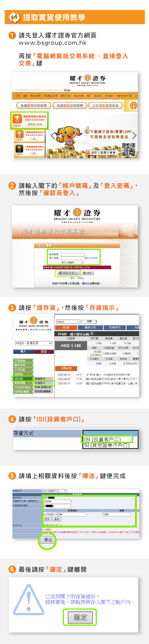Open the HKEX - 香港股票 market dropdown

pyautogui.click(x=34, y=343)
